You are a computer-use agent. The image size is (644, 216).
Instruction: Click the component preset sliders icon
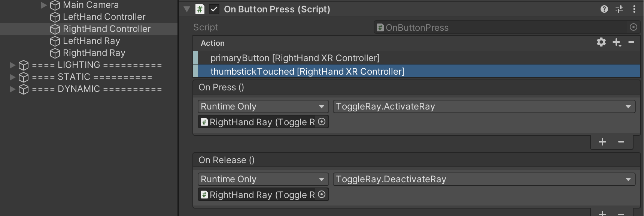(x=619, y=9)
